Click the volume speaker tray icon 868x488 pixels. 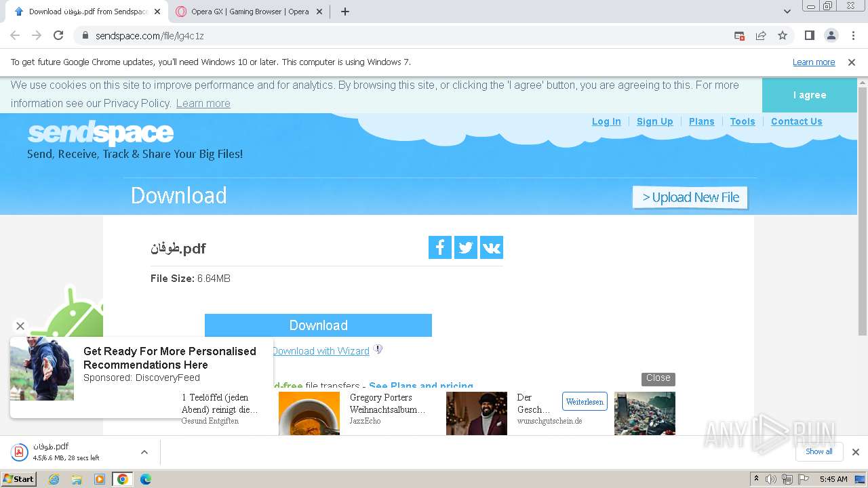pos(771,479)
